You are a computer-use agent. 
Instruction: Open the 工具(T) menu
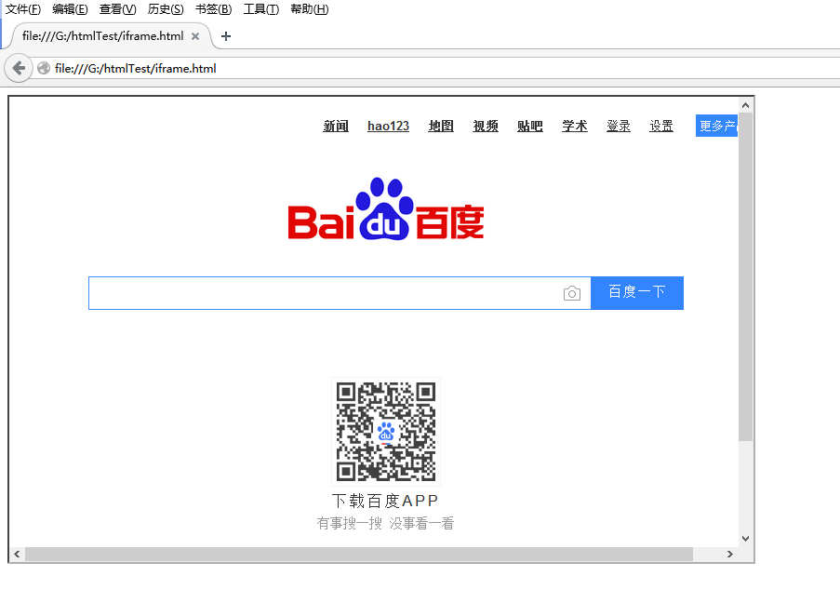point(261,9)
